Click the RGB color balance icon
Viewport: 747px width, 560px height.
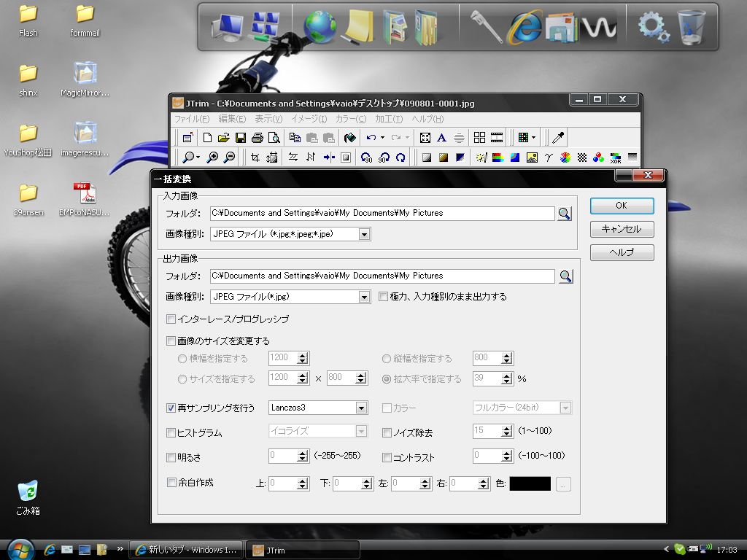pyautogui.click(x=598, y=157)
